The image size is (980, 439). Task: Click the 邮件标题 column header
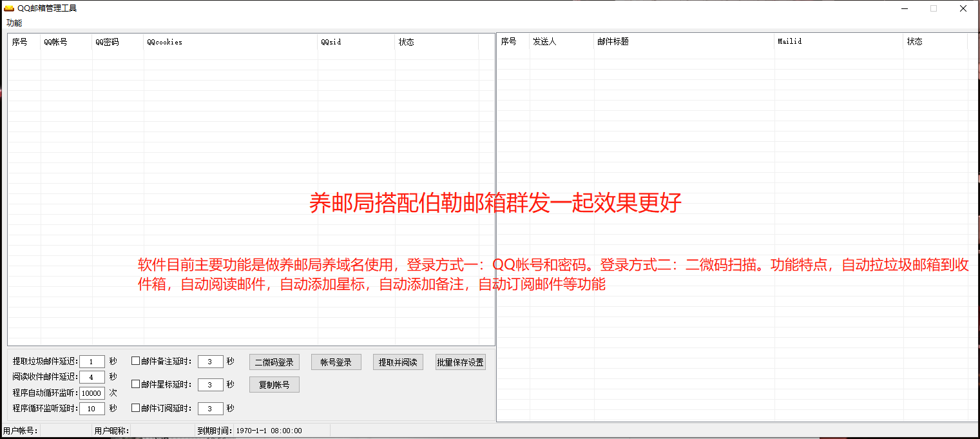point(683,41)
